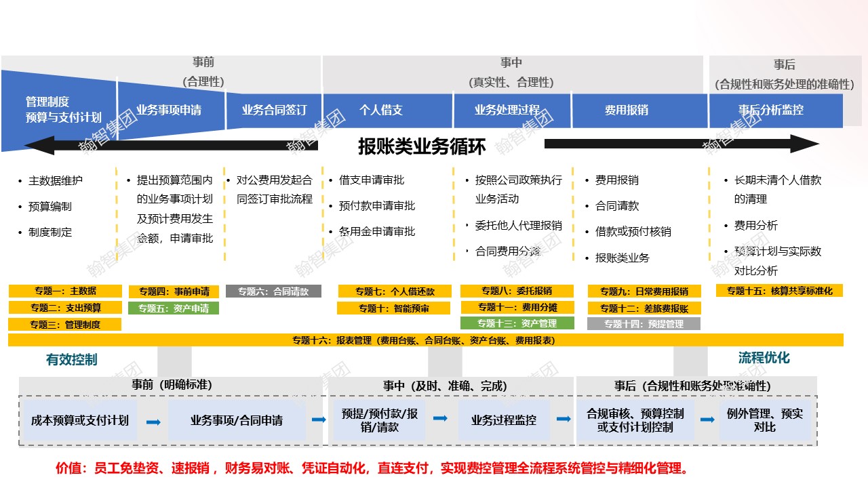Select the bottom heading 事中（及时、准确、完成）
This screenshot has height=488, width=868.
(x=445, y=386)
